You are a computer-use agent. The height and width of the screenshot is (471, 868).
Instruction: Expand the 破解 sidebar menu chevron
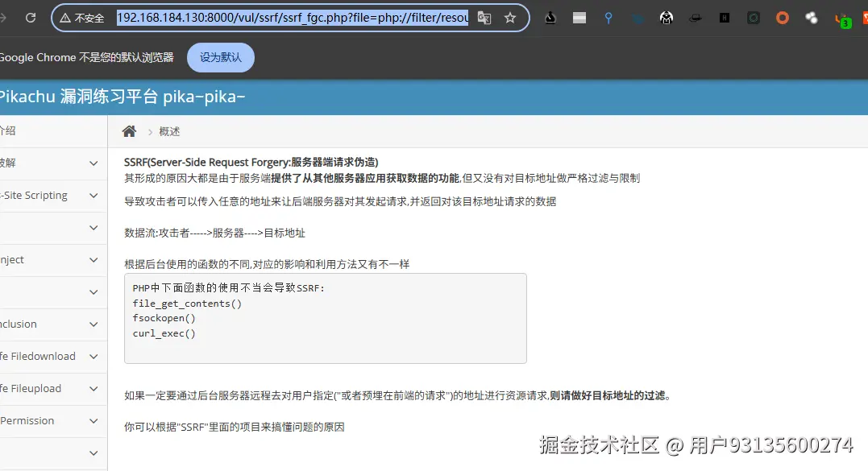click(93, 163)
